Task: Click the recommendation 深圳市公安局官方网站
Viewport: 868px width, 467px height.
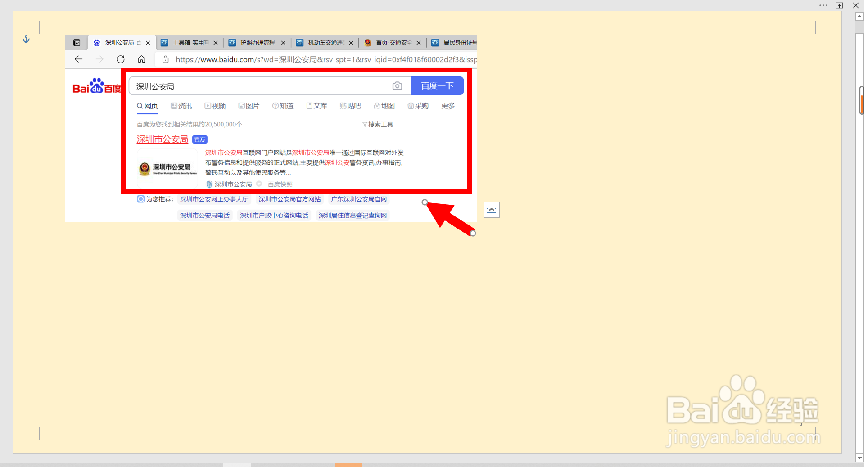Action: point(289,199)
